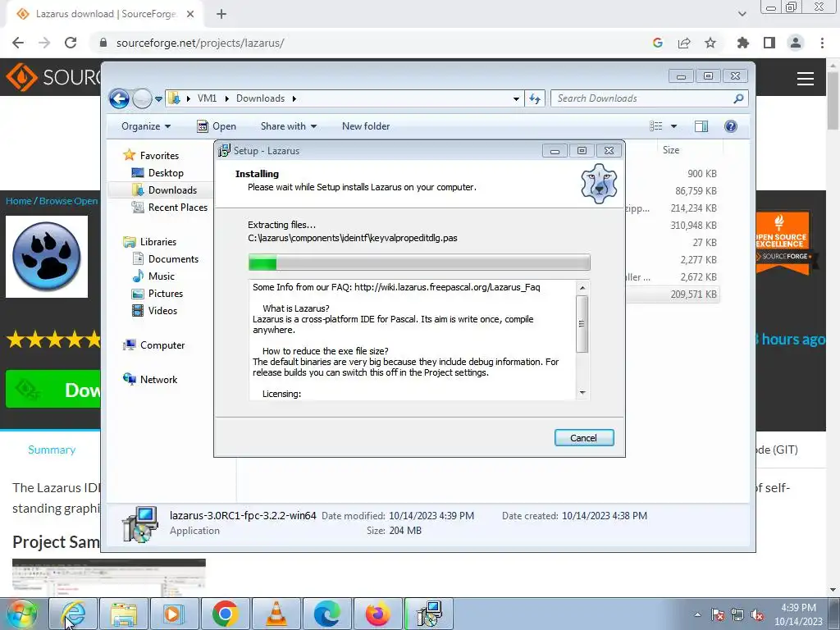Open the Organize menu

point(146,126)
